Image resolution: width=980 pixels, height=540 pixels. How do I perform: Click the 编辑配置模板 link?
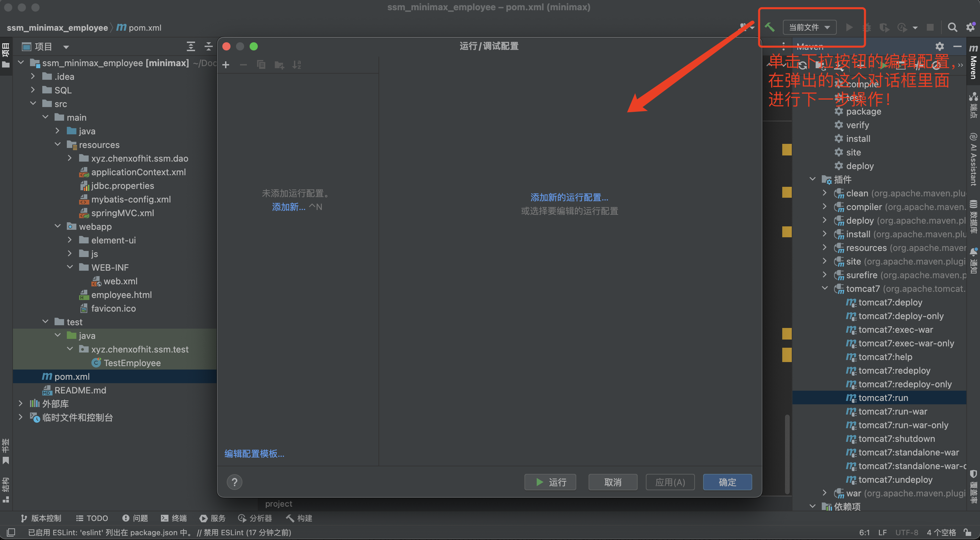click(254, 454)
